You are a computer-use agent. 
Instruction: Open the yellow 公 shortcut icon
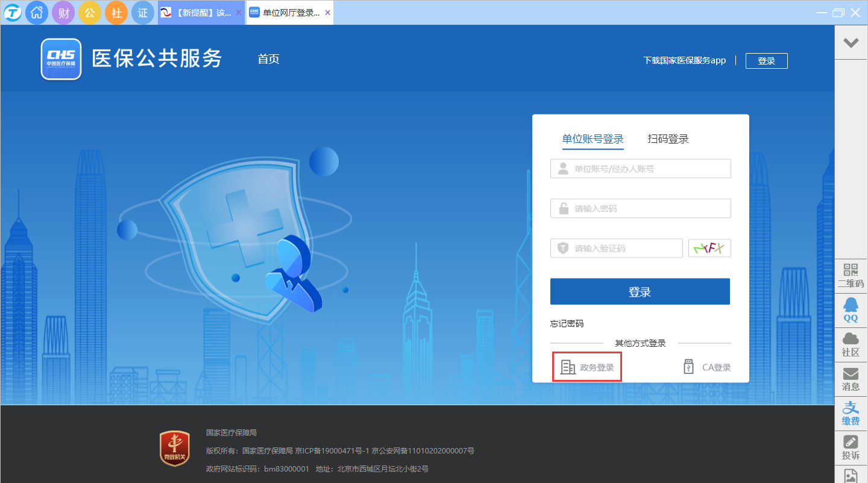(x=90, y=13)
